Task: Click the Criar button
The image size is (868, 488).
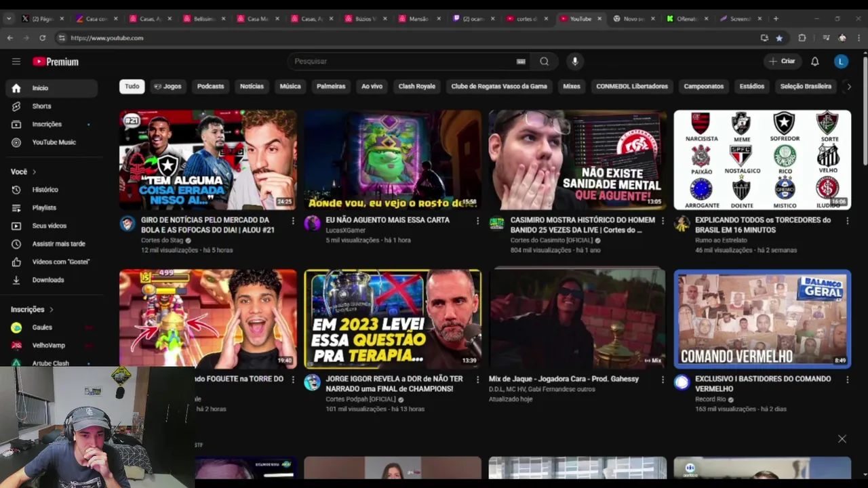Action: point(781,62)
